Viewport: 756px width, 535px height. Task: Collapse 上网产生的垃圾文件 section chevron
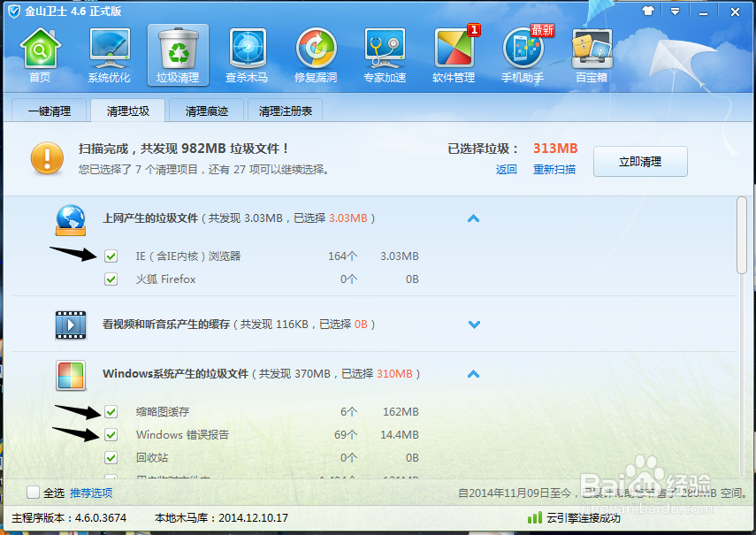[x=473, y=218]
